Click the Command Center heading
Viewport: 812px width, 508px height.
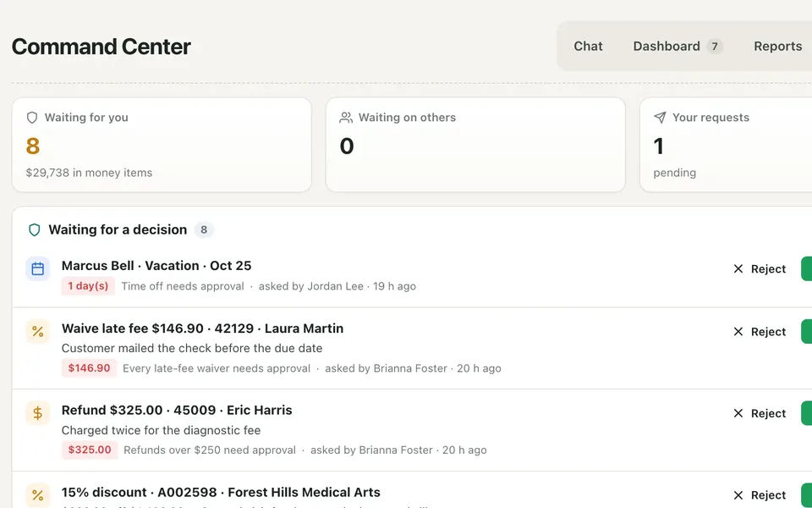101,47
